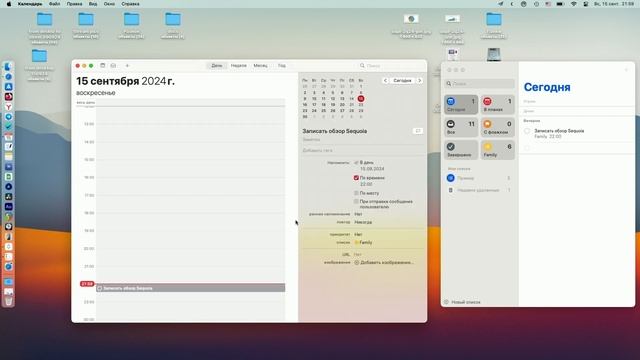This screenshot has height=360, width=640.
Task: Open the Правка menu
Action: 74,4
